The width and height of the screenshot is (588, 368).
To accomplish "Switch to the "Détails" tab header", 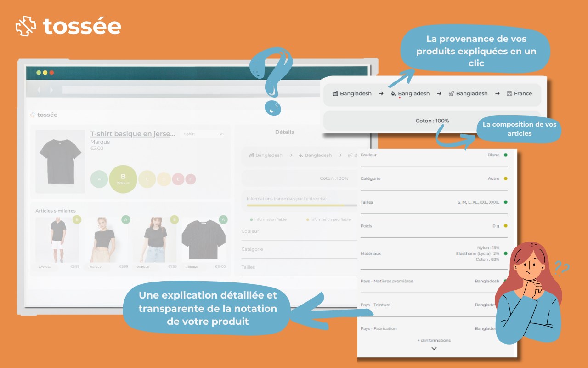I will tap(284, 132).
